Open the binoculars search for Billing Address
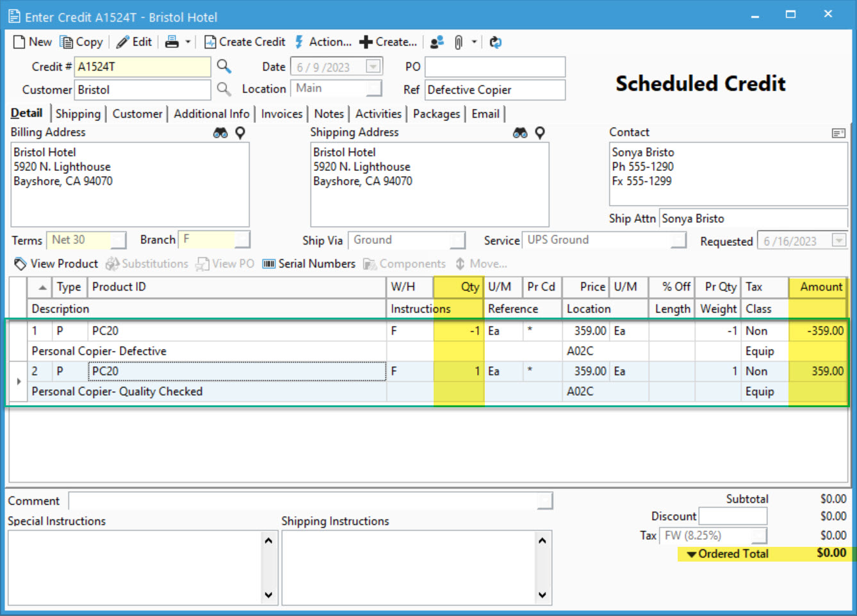This screenshot has width=857, height=616. click(x=220, y=133)
